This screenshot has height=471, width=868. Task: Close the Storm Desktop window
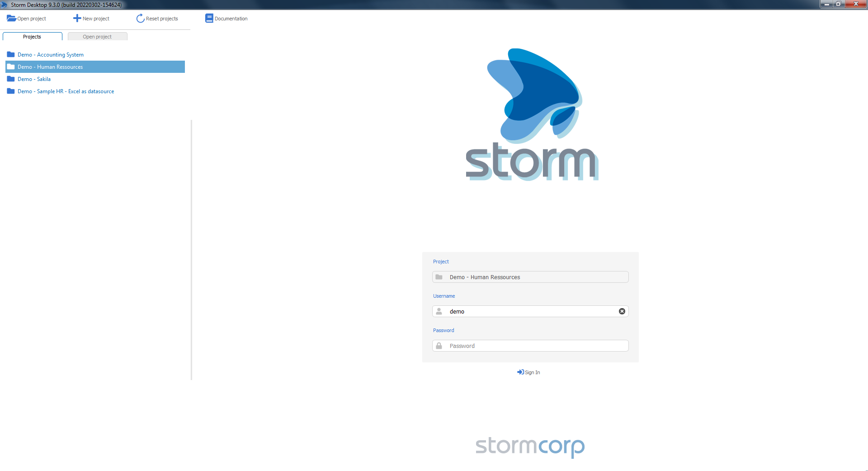855,4
